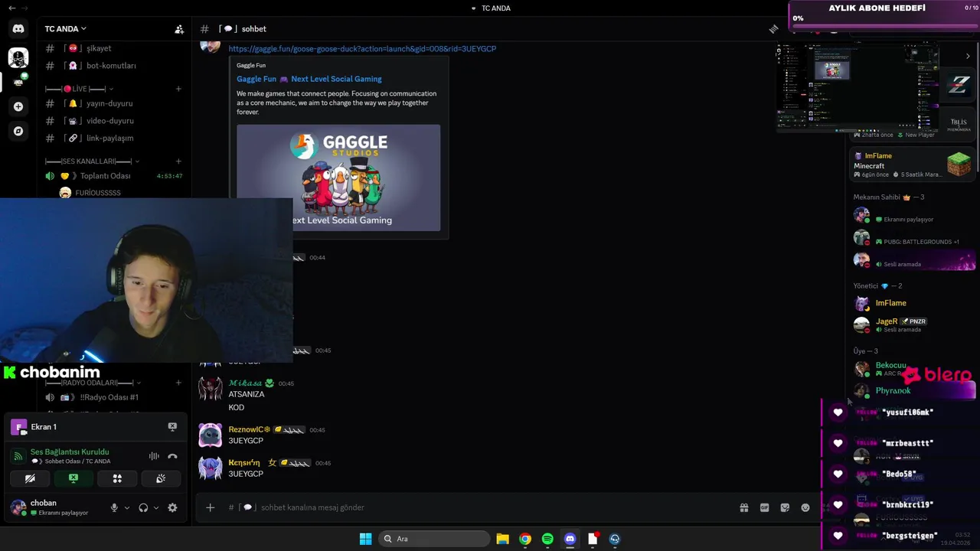Expand TC ANDA server menu
The image size is (980, 551).
(66, 29)
